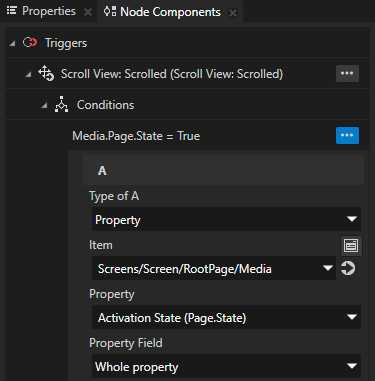Collapse the Triggers section
Viewport: 375px width, 381px height.
coord(12,43)
